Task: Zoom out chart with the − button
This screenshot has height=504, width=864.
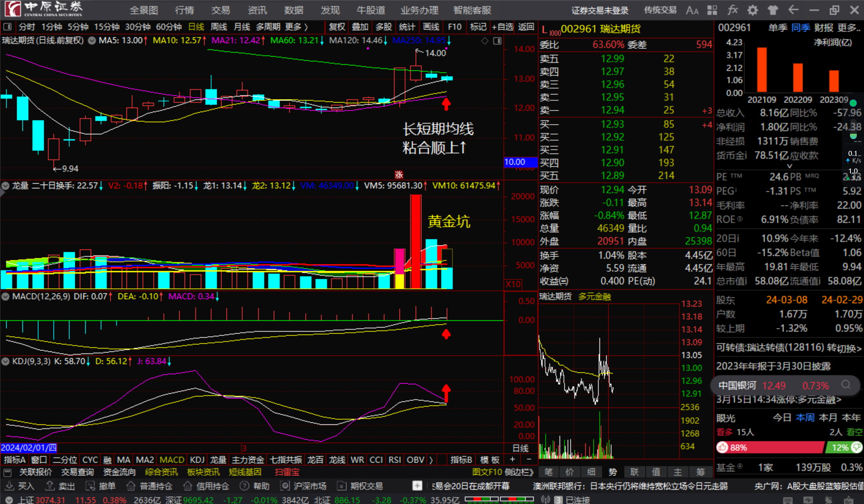Action: coord(529,459)
